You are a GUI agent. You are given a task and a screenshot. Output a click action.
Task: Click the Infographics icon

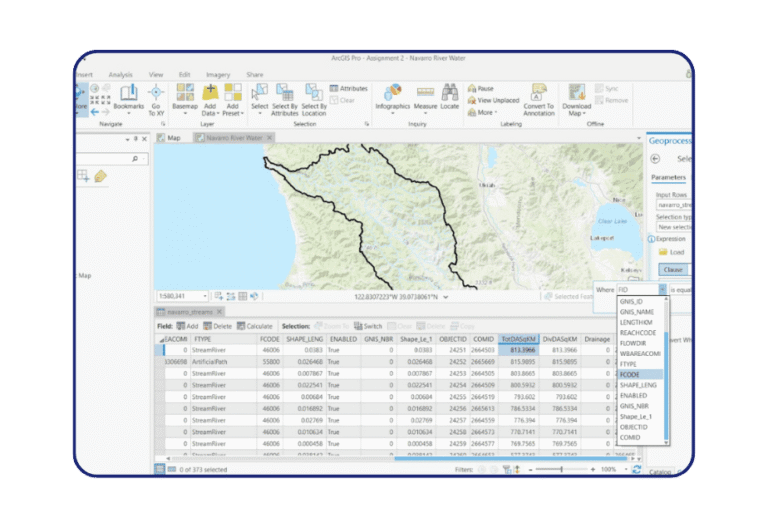click(x=393, y=96)
